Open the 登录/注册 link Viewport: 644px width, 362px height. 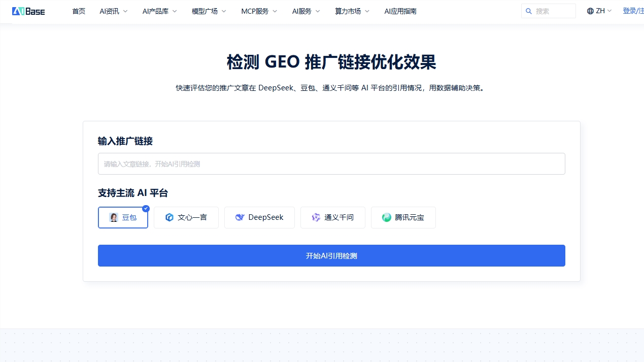pyautogui.click(x=633, y=10)
